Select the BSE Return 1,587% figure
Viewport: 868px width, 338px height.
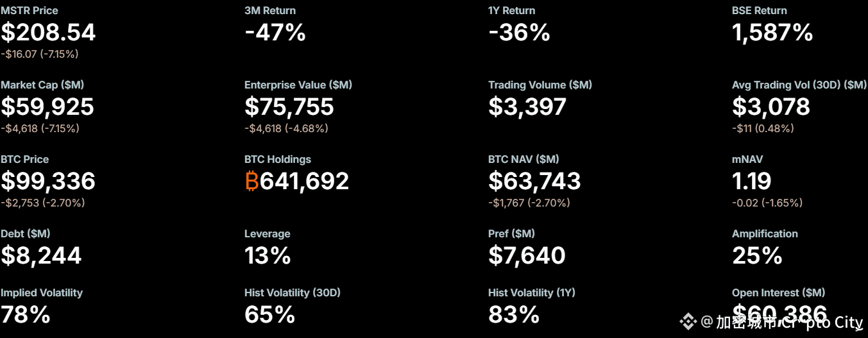click(x=772, y=32)
